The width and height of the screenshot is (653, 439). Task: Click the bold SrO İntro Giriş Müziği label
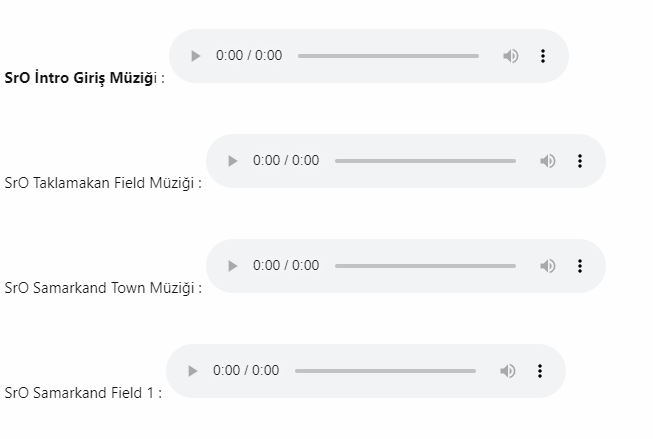tap(81, 78)
